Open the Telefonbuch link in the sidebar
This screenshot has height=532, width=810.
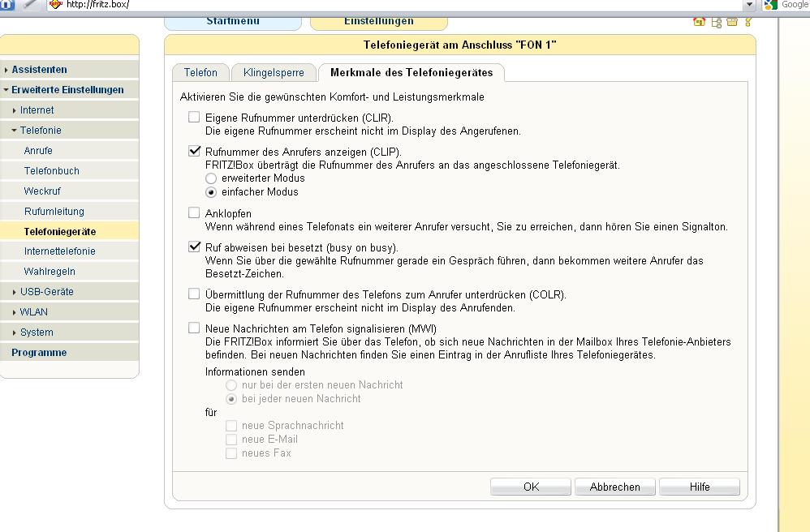coord(52,171)
